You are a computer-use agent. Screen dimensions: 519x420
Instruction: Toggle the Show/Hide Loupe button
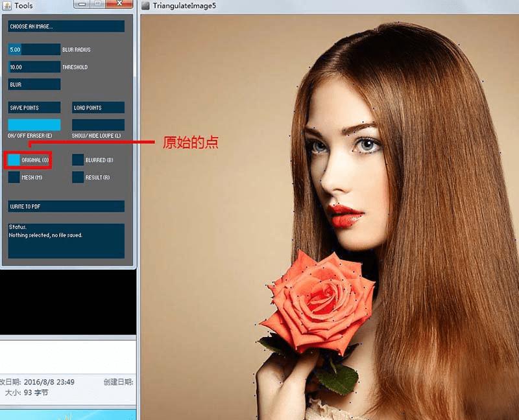pos(99,125)
